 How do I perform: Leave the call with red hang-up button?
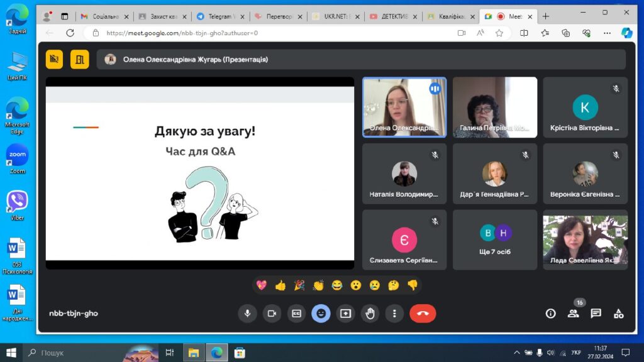pos(423,313)
